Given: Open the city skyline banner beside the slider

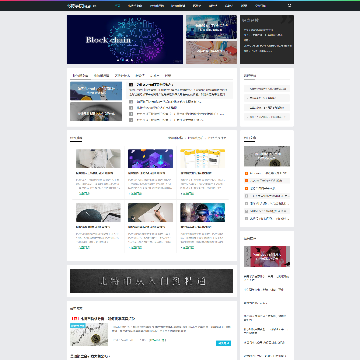Looking at the screenshot, I should [211, 27].
